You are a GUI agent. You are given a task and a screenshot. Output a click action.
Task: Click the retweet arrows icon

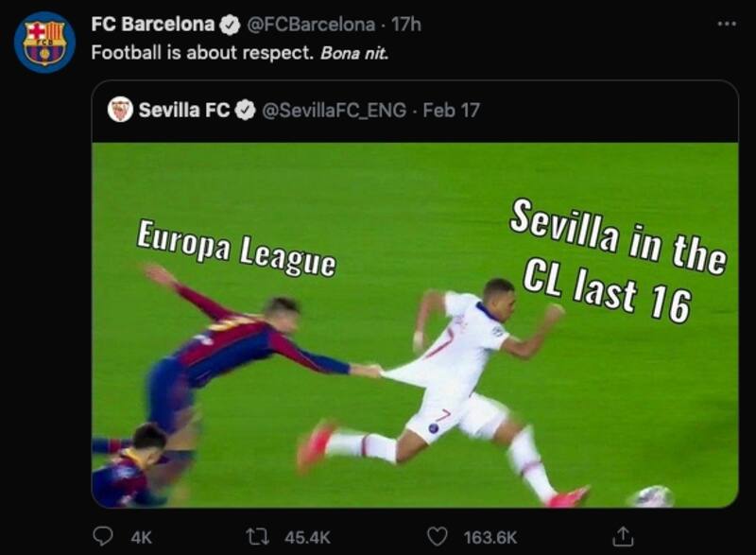tap(257, 537)
